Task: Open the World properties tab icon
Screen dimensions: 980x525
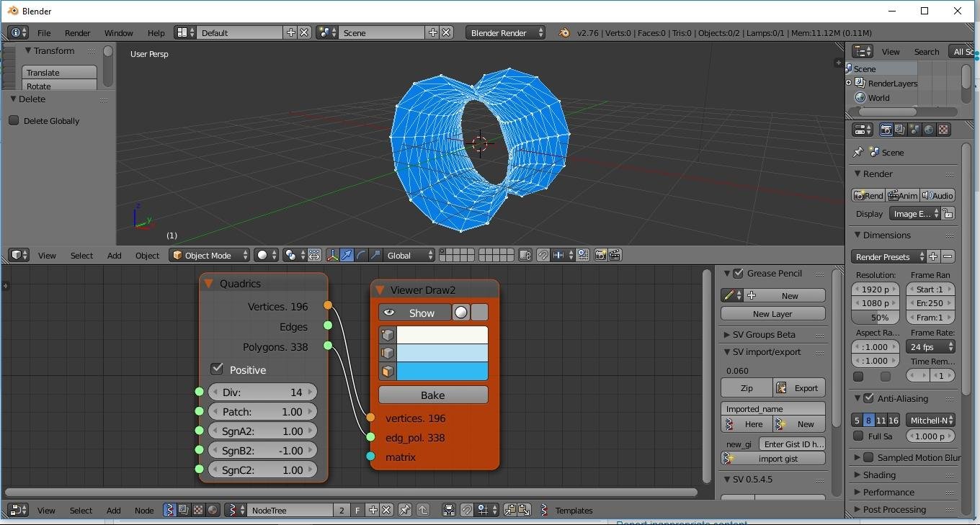Action: coord(929,130)
